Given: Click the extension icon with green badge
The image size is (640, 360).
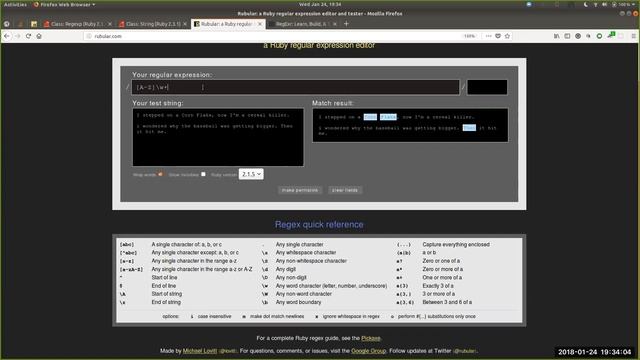Looking at the screenshot, I should (611, 36).
